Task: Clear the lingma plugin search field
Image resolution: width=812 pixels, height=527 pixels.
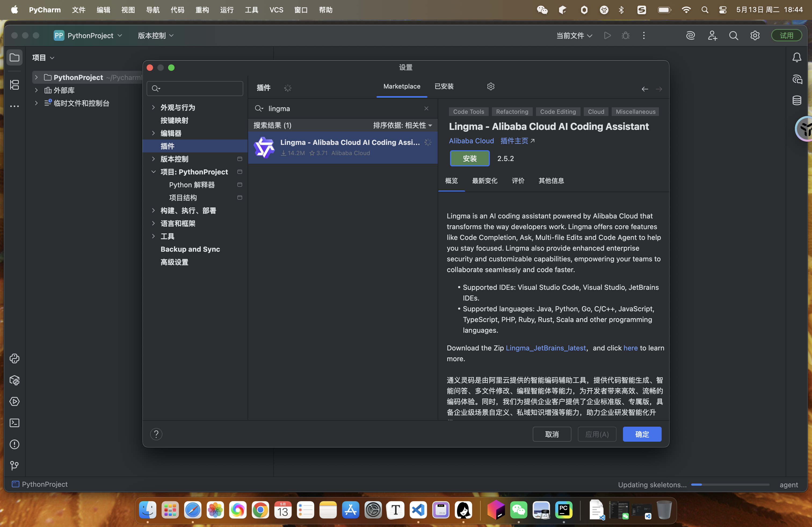Action: [x=426, y=108]
